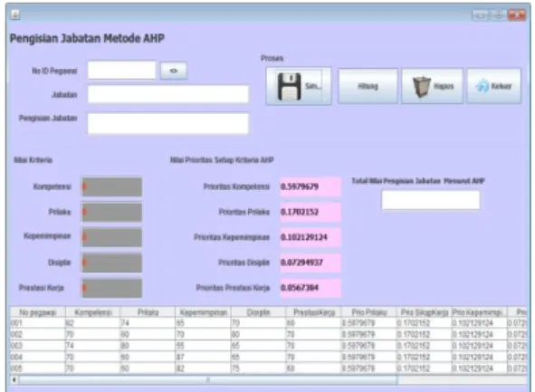This screenshot has width=535, height=392.
Task: Click the Disiplin gray value field
Action: pos(112,263)
